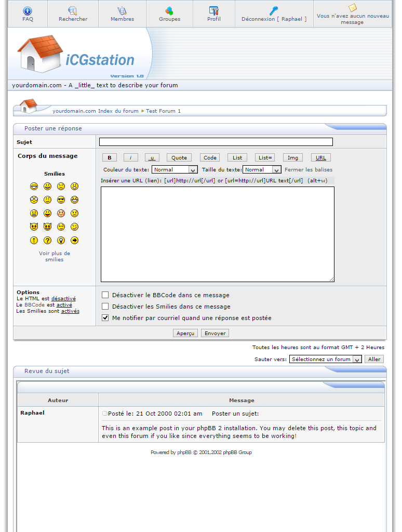Open the Taille du texte dropdown
The width and height of the screenshot is (402, 532).
click(x=262, y=170)
